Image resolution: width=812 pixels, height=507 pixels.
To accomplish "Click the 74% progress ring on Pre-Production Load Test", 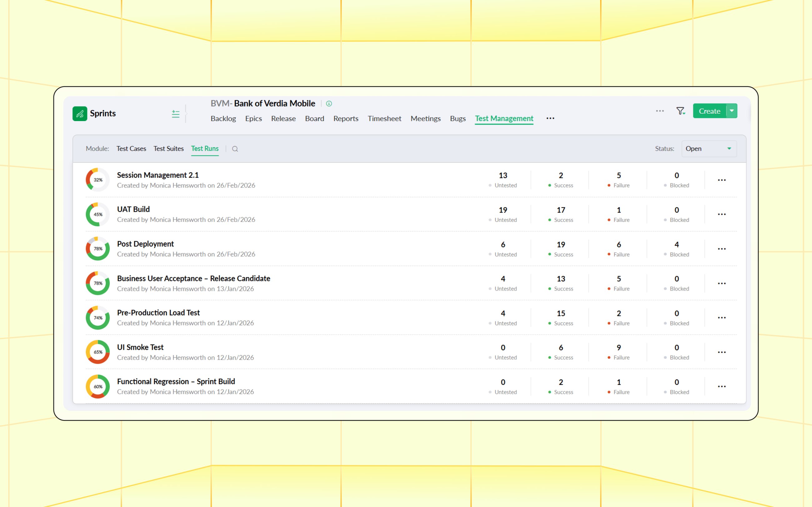I will coord(97,318).
